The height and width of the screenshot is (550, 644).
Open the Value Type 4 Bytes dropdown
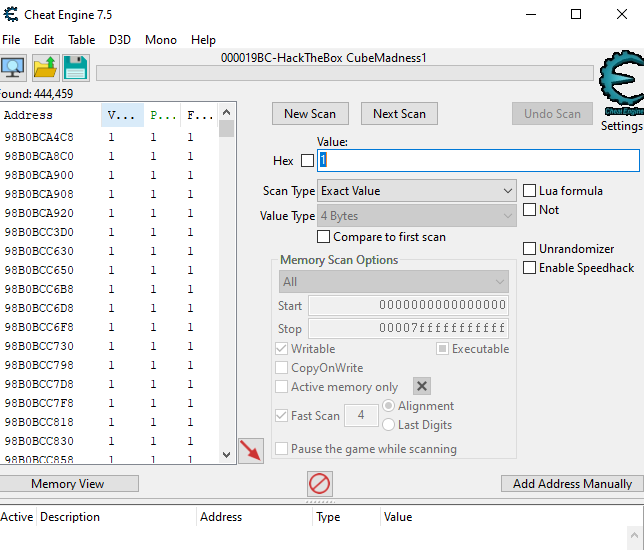[x=416, y=216]
